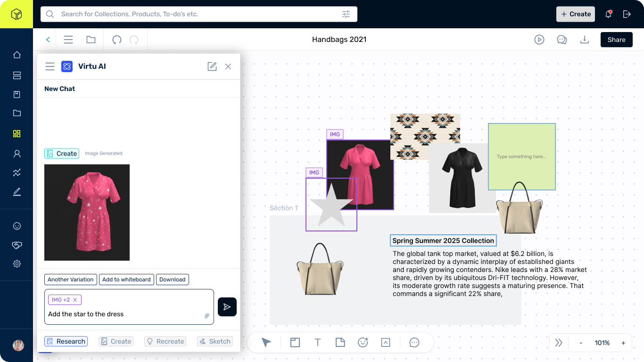
Task: Open the frame tool in the bottom toolbar
Action: 295,342
